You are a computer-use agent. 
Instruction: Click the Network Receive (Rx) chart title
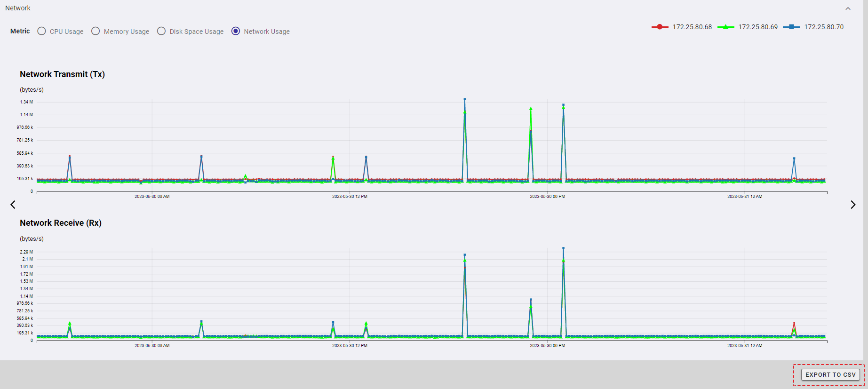pos(61,223)
